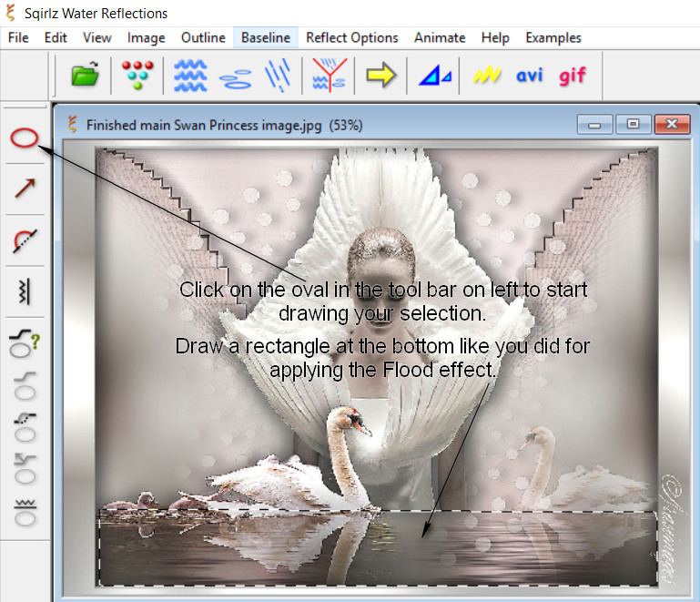
Task: Select the blue ring ripples icon
Action: pyautogui.click(x=236, y=77)
